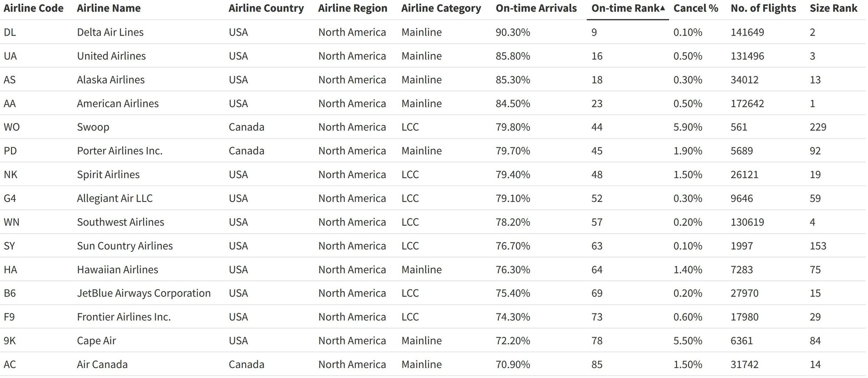The width and height of the screenshot is (868, 378).
Task: Select the Delta Air Lines name cell
Action: [110, 32]
